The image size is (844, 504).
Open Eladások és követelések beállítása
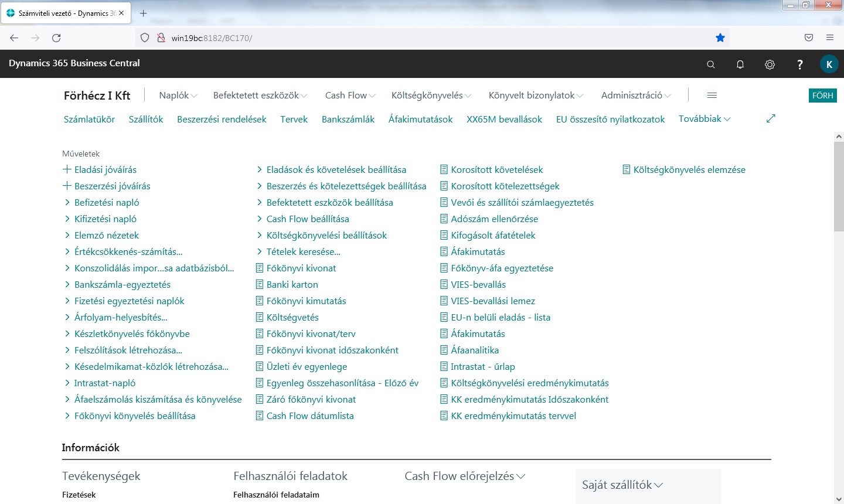tap(332, 169)
